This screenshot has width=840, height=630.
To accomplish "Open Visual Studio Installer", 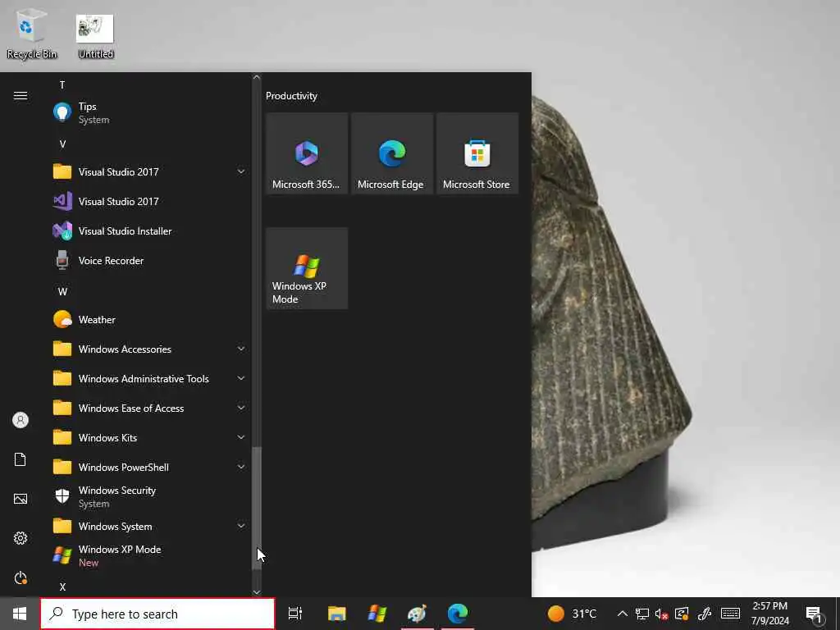I will coord(149,231).
